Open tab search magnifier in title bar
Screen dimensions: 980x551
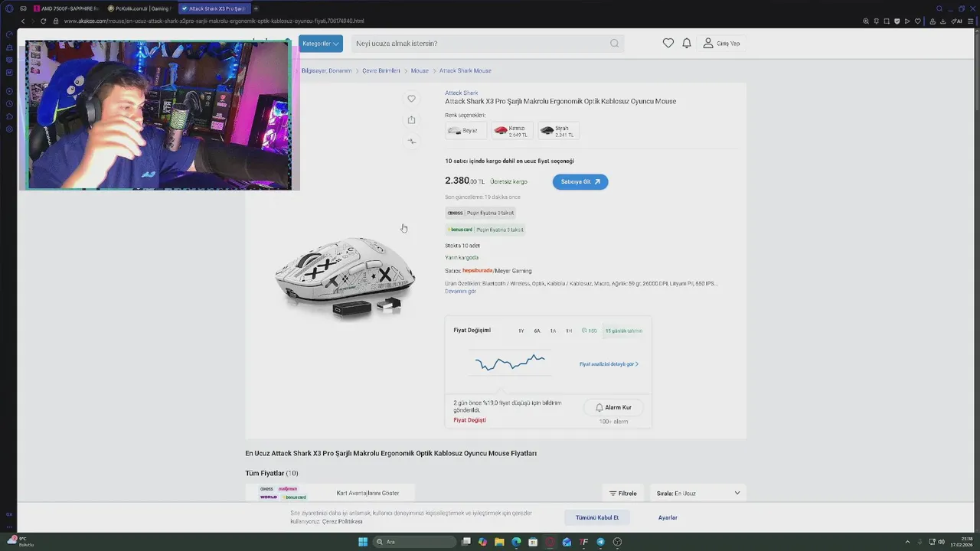coord(939,8)
